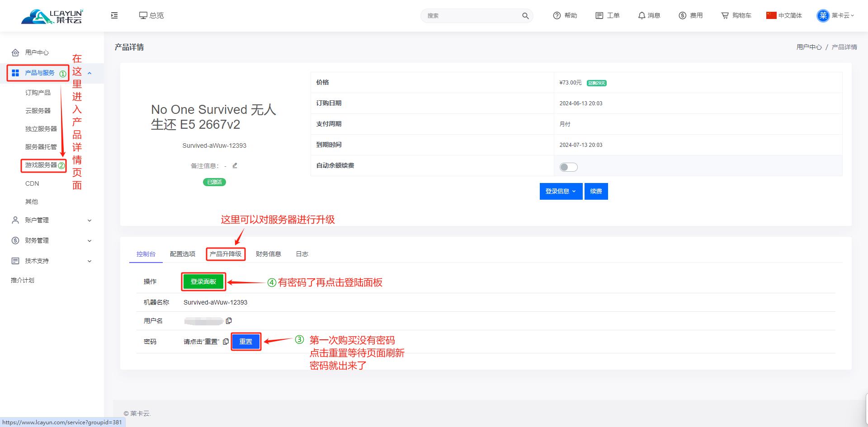This screenshot has width=868, height=427.
Task: Open 独立服务器 in sidebar
Action: pos(41,129)
